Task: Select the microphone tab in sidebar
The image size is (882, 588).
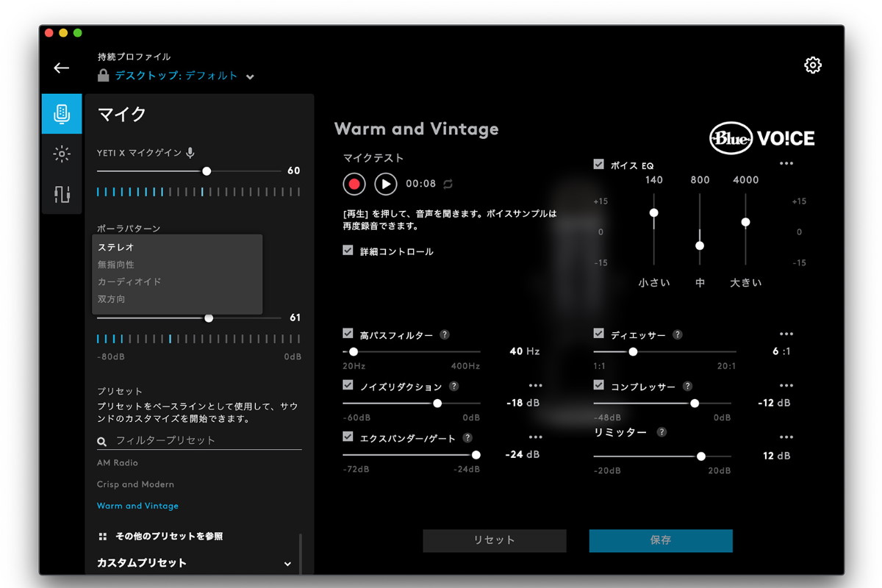Action: [62, 113]
